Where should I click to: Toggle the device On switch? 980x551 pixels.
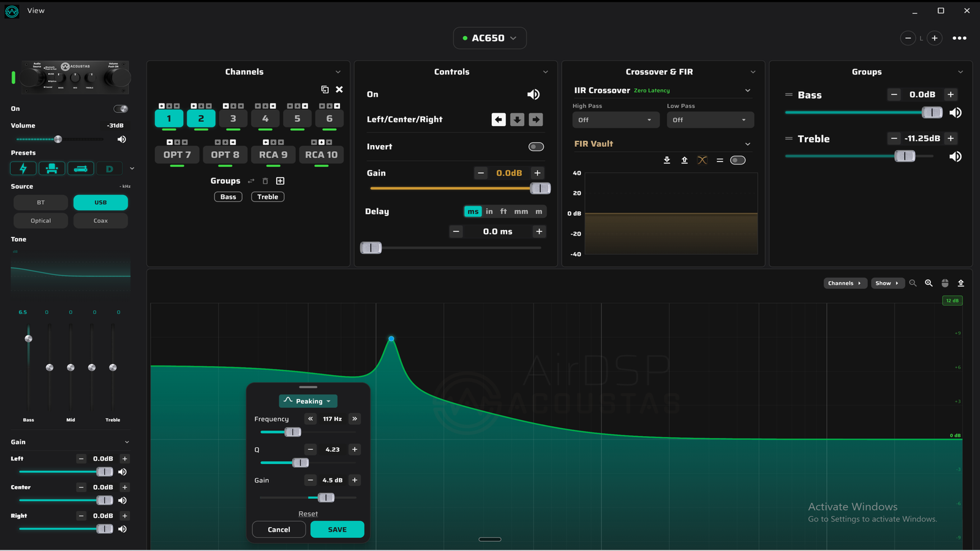point(121,109)
